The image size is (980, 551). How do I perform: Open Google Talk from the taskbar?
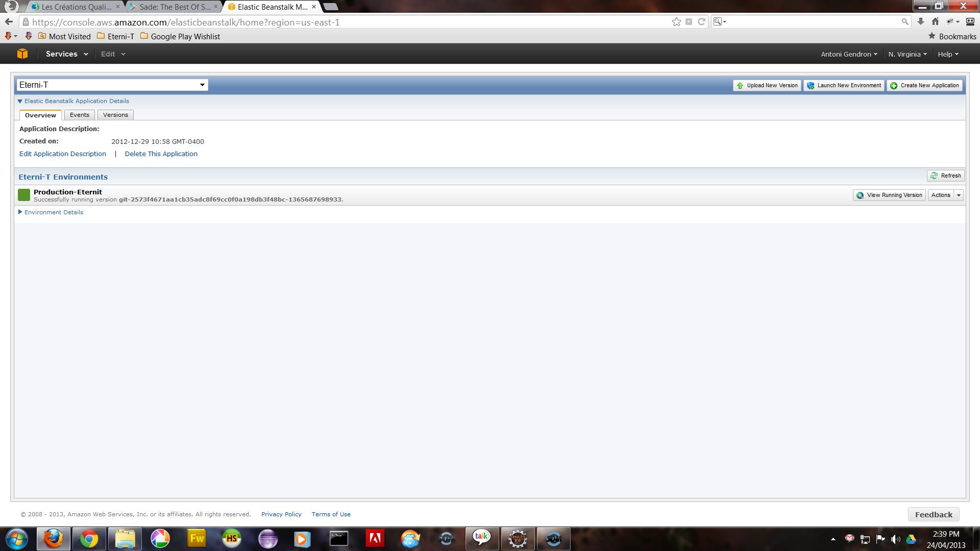482,539
